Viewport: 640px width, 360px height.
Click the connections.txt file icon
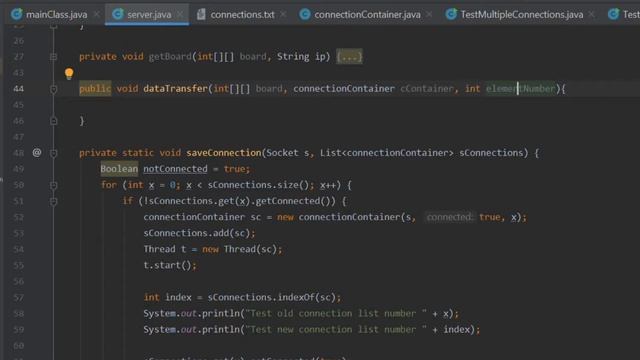201,14
